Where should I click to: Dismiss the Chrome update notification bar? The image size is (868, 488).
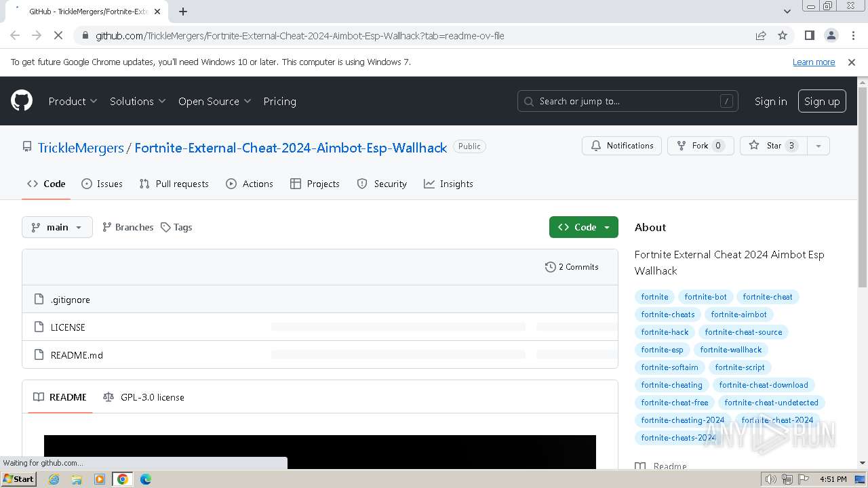click(x=852, y=62)
